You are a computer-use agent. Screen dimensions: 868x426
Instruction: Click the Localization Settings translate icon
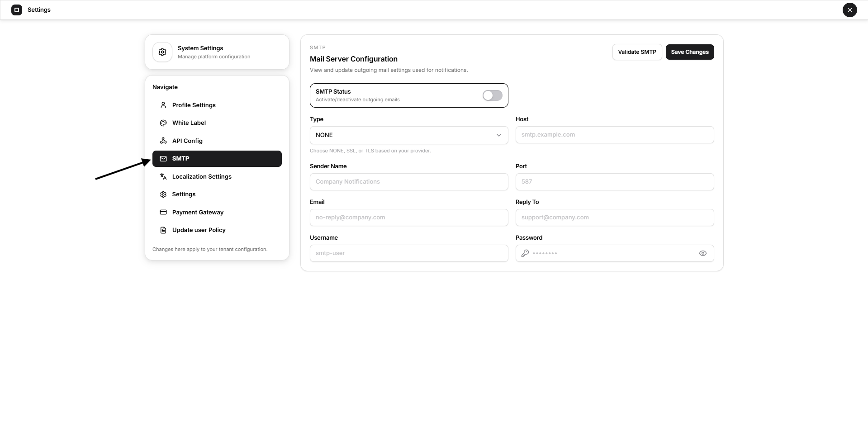click(163, 176)
